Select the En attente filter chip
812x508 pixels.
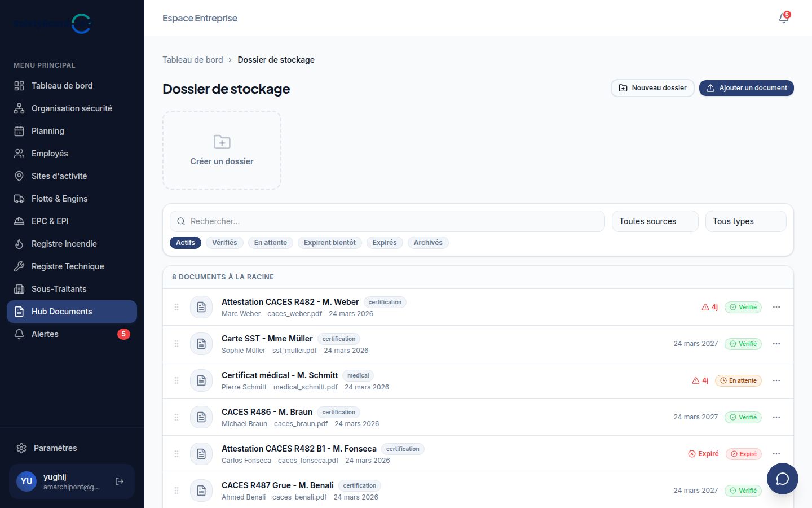[271, 243]
